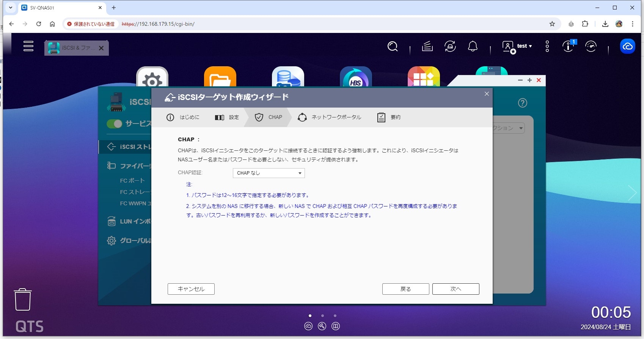Open the File Station folder desktop icon
This screenshot has width=644, height=339.
pyautogui.click(x=220, y=77)
